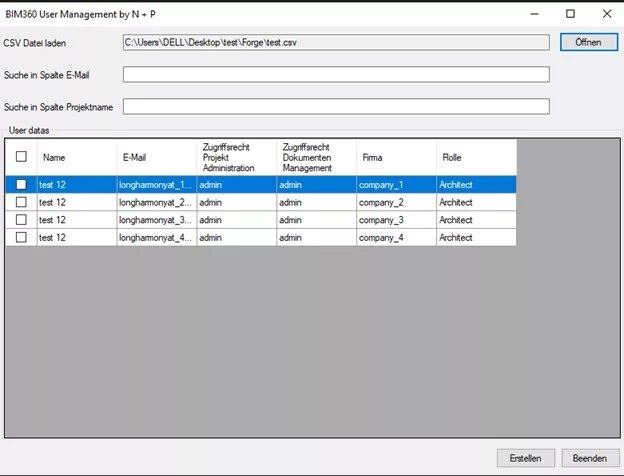Select the checkbox for the company_4 row

point(22,237)
